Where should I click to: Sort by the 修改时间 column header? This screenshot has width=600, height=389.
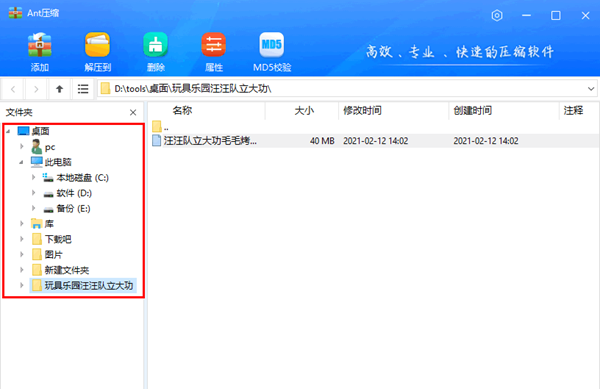(x=394, y=111)
